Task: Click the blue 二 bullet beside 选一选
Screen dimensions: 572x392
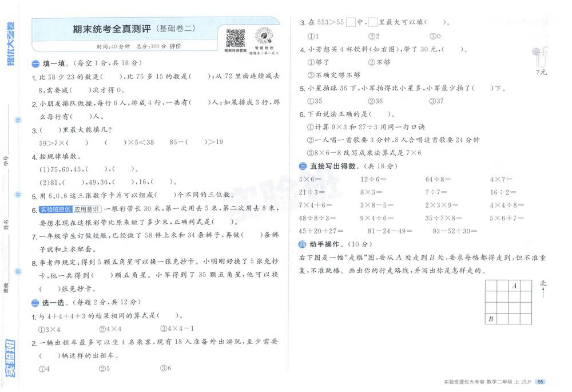Action: pos(35,302)
